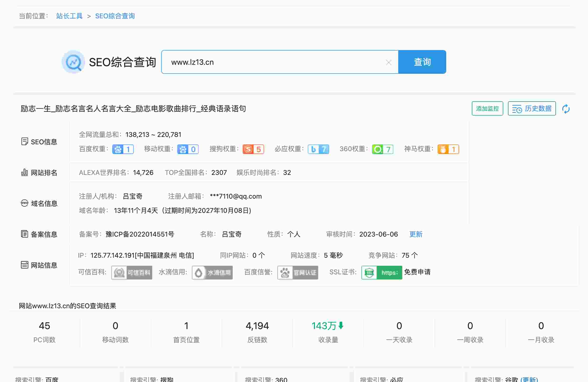Click the green down arrow beside 143万
Viewport: 588px width, 382px height.
341,326
